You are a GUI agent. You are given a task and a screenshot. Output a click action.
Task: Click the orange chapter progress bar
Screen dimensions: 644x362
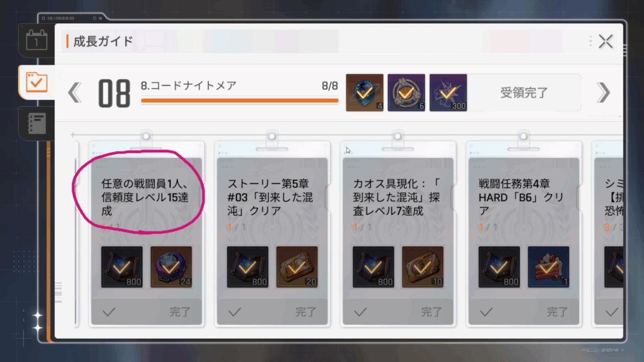(240, 100)
